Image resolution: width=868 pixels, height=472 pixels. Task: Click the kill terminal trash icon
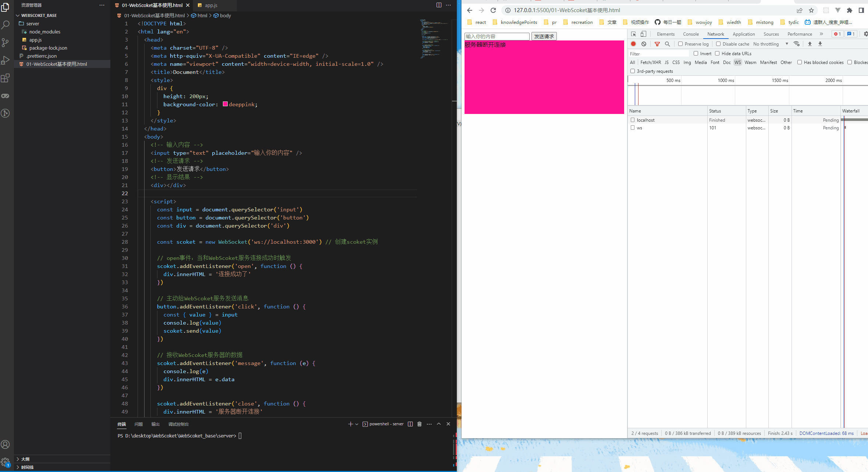[x=419, y=424]
